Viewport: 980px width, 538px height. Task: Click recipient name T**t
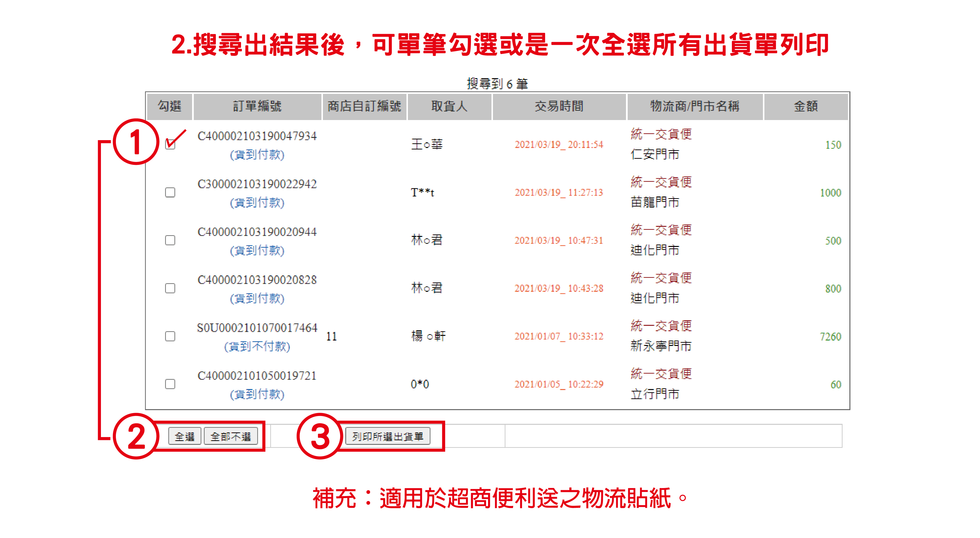(x=422, y=193)
